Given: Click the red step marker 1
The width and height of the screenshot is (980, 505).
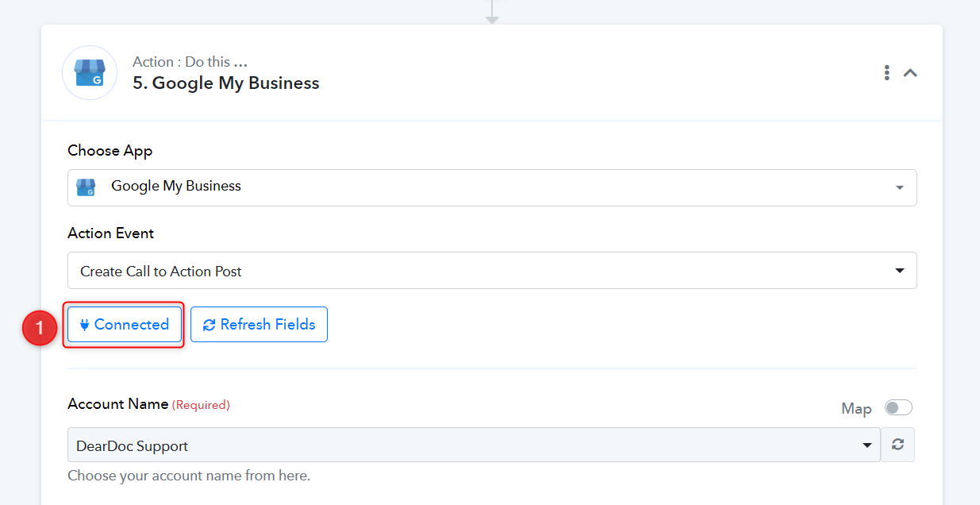Looking at the screenshot, I should pyautogui.click(x=40, y=327).
